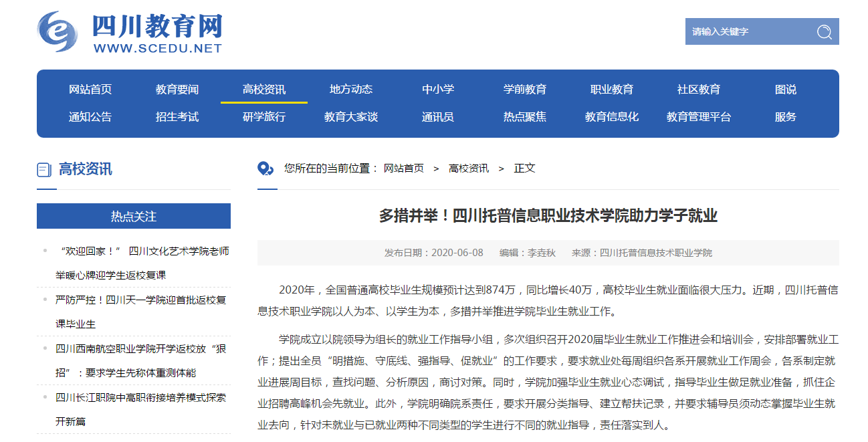The width and height of the screenshot is (868, 442).
Task: Open the 网站首页 navigation menu item
Action: pos(90,90)
